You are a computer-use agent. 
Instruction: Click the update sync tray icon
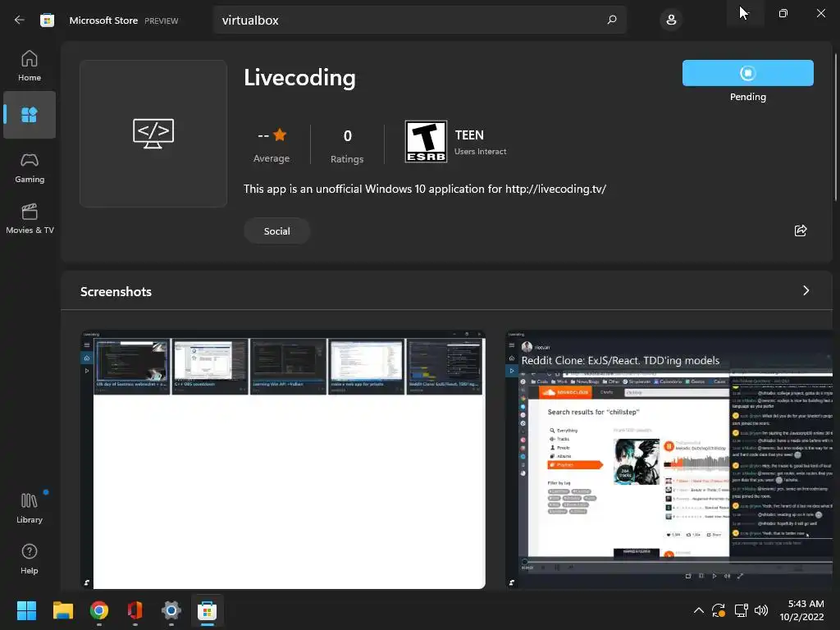719,609
